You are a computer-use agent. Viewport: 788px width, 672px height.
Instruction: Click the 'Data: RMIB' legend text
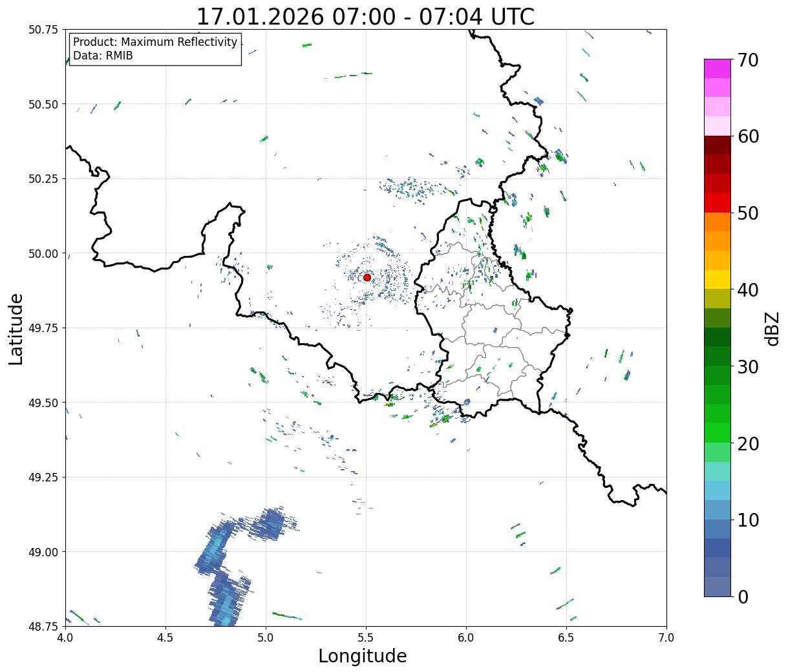pos(103,56)
